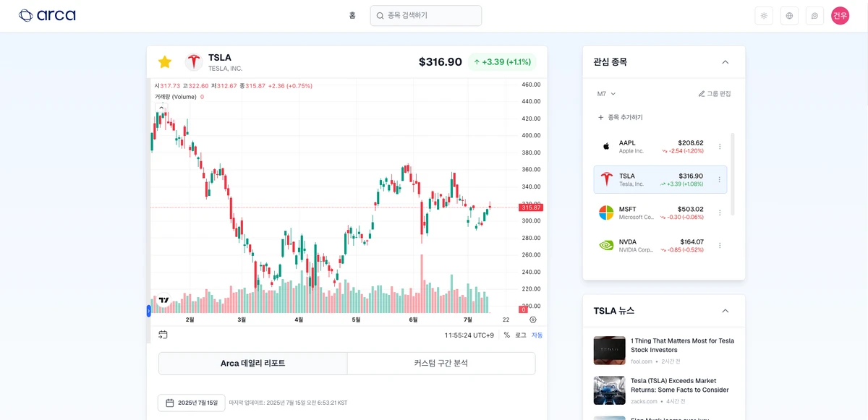Viewport: 868px width, 420px height.
Task: Toggle the TSLA favorite star
Action: 165,62
